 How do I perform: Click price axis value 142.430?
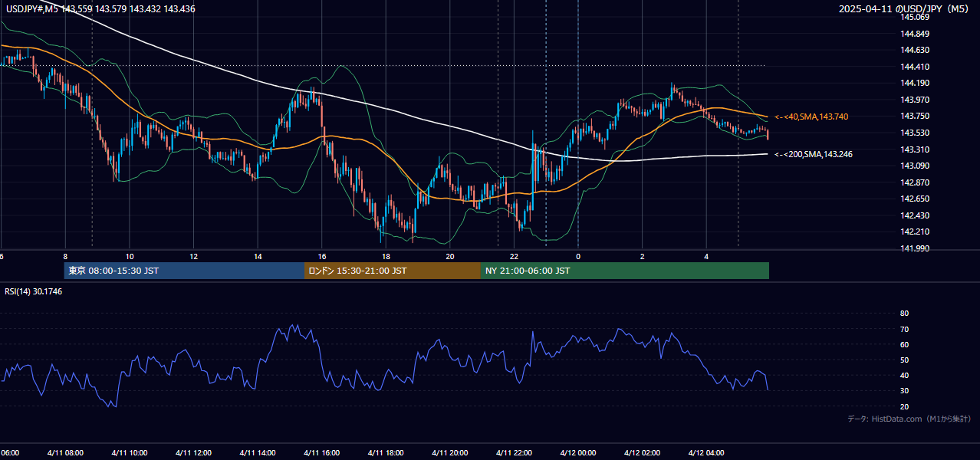pos(914,215)
